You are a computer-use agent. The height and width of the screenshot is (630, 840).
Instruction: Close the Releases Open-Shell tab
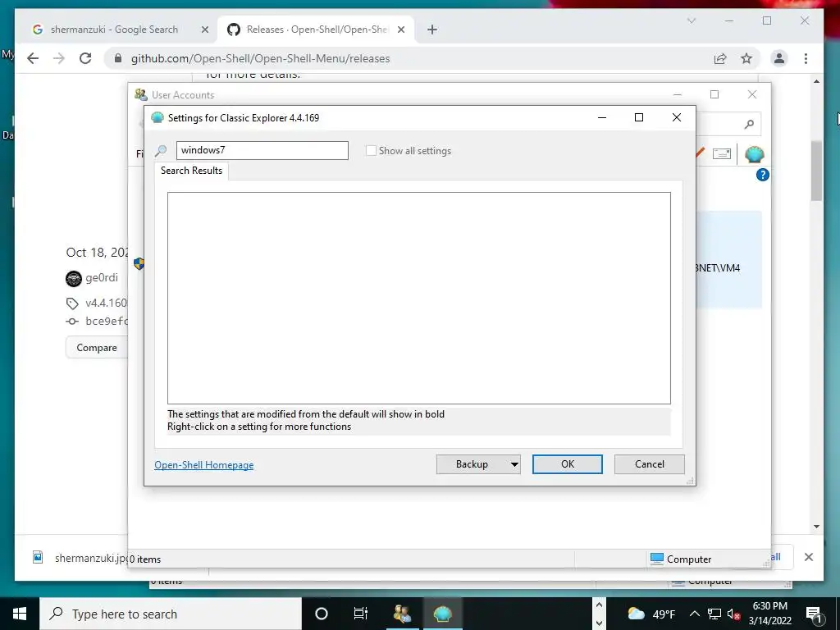coord(400,30)
